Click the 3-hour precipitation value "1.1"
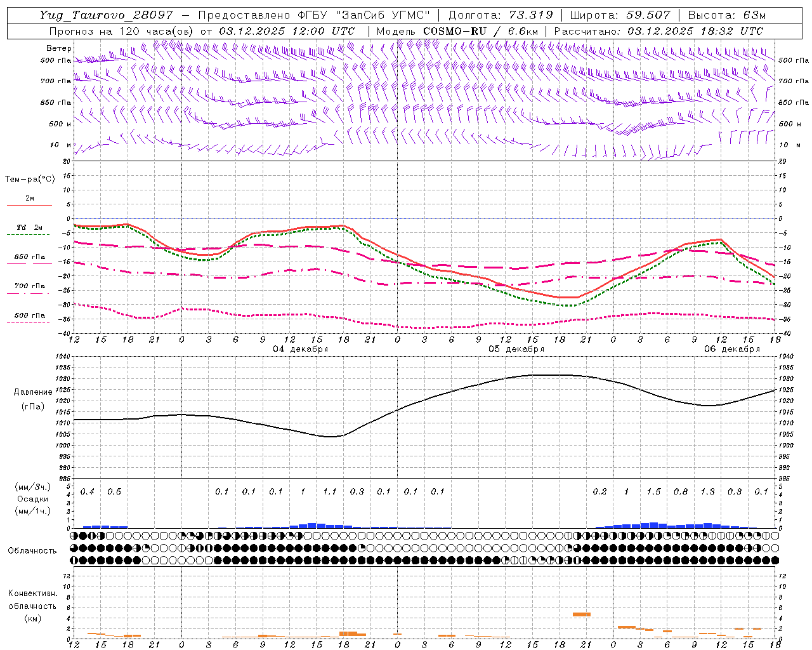This screenshot has height=650, width=812. (330, 491)
